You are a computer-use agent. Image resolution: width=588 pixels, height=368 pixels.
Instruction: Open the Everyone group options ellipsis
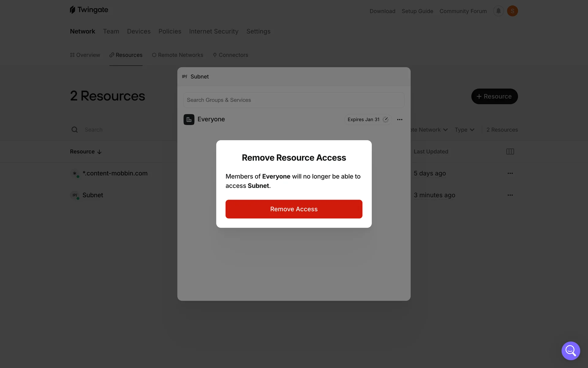(x=400, y=120)
